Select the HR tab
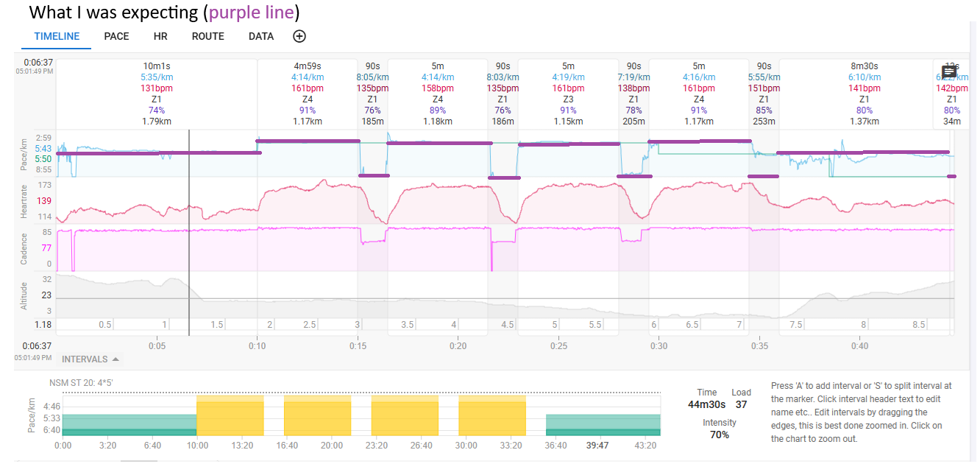 pos(160,36)
